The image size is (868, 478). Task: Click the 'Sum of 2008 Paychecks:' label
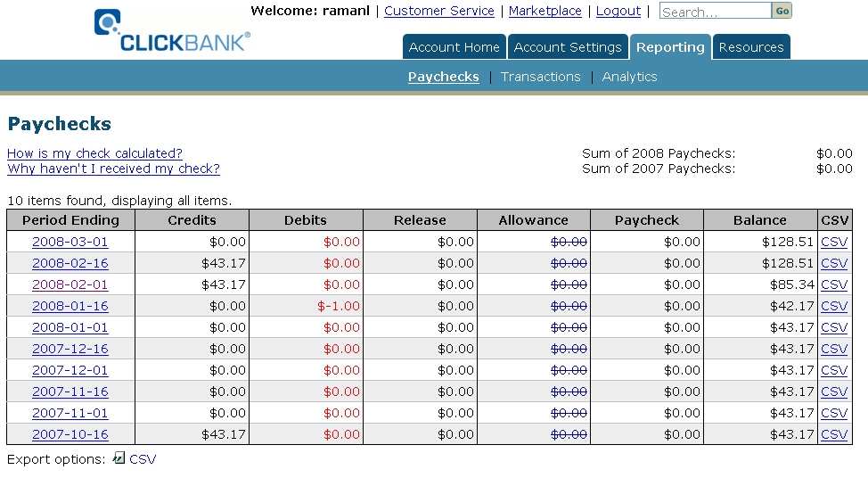point(659,153)
